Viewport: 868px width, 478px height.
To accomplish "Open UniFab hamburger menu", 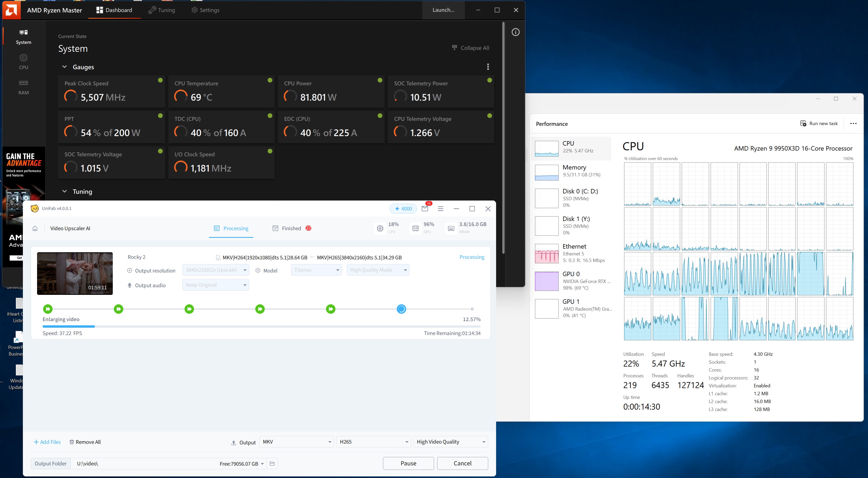I will (440, 208).
